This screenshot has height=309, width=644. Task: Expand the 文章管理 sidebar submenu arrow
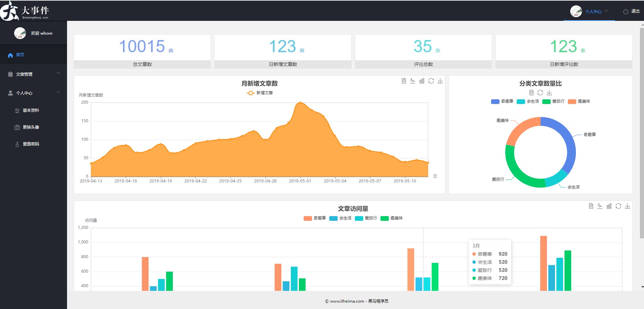coord(58,73)
